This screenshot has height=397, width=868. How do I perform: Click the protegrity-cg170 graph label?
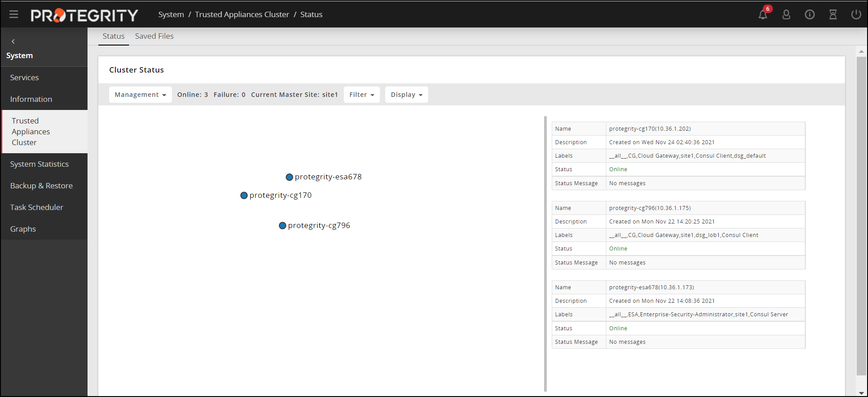tap(281, 196)
